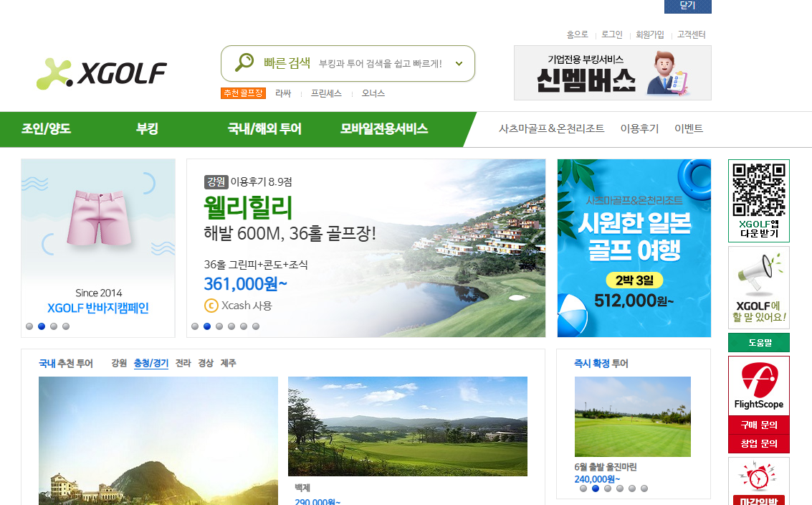Click the magnifying glass search icon
The height and width of the screenshot is (505, 812).
point(244,62)
